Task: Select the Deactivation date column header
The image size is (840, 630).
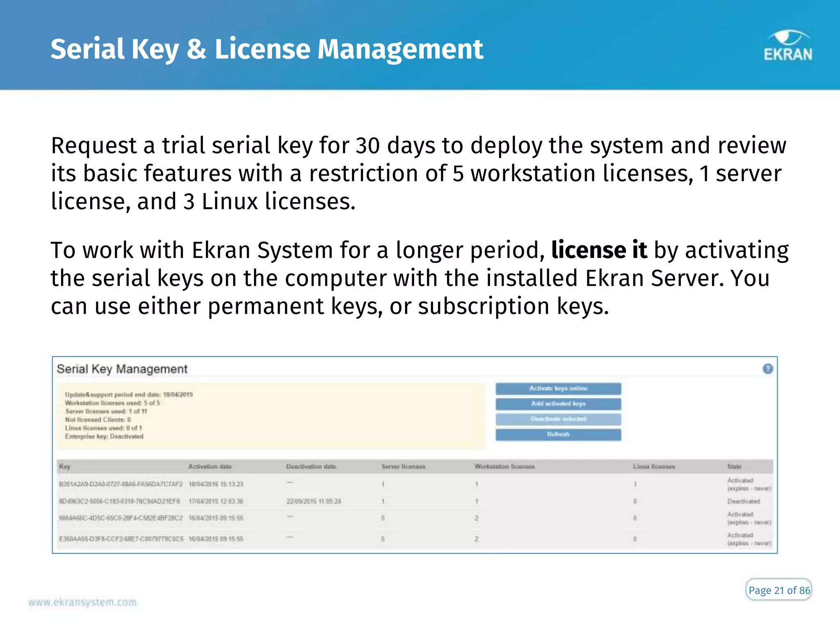Action: [311, 466]
